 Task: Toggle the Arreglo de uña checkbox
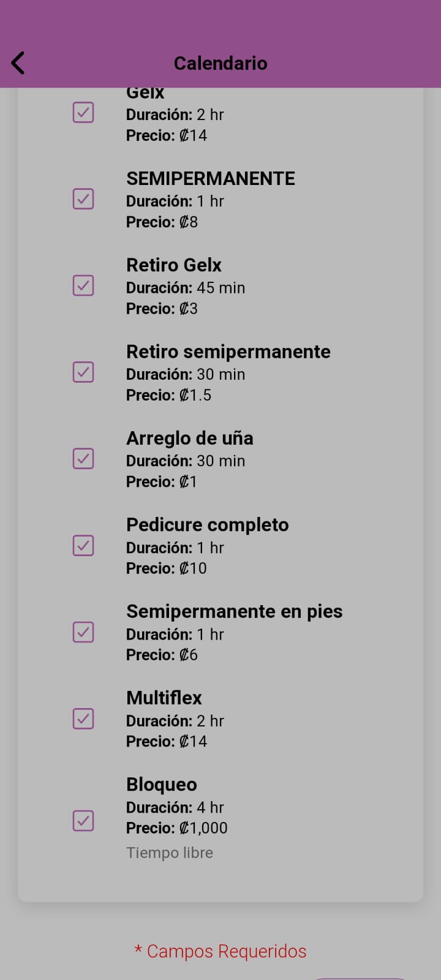[83, 459]
